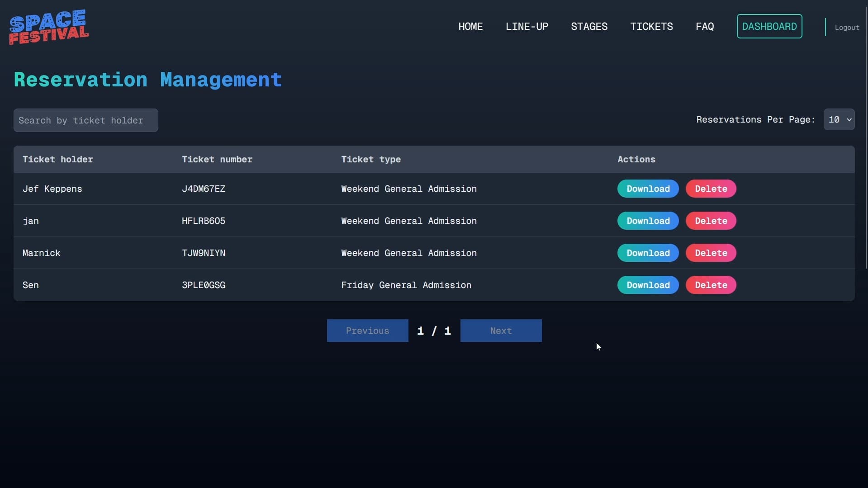This screenshot has height=488, width=868.
Task: Go to the LINE-UP page
Action: (526, 27)
